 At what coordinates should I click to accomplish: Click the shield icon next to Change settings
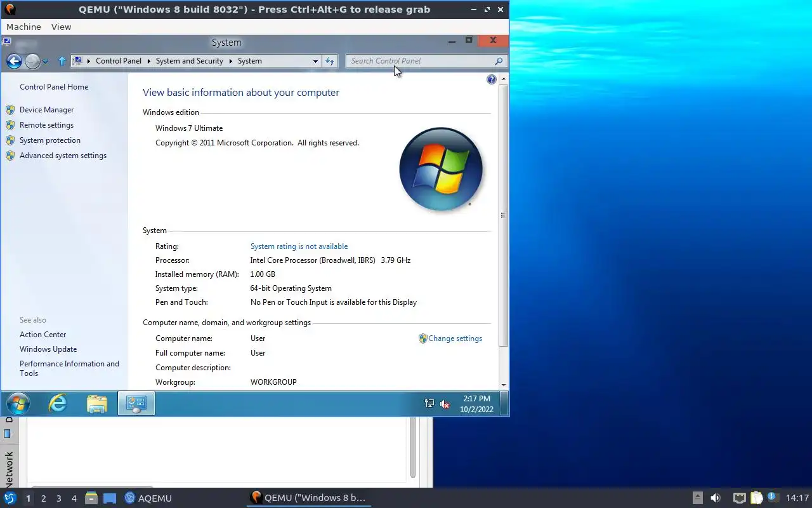point(422,338)
